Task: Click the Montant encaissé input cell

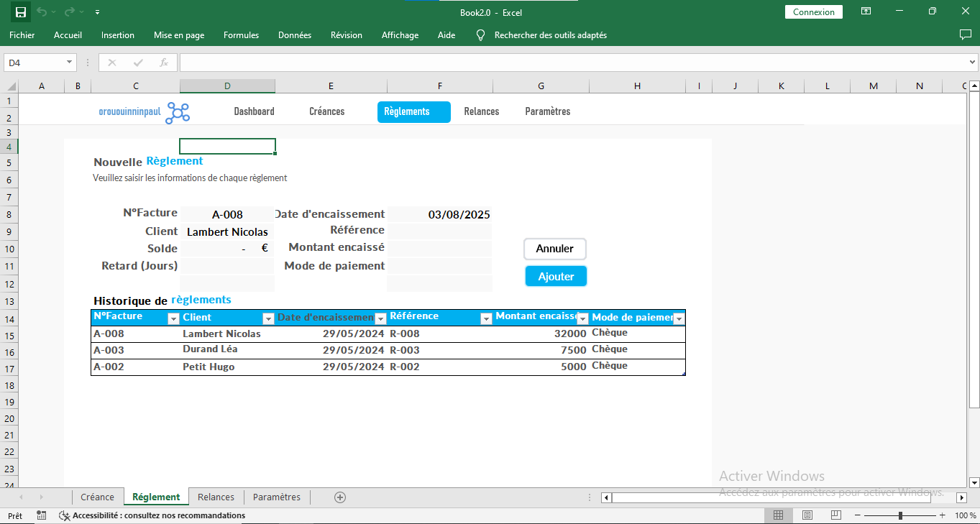Action: (x=439, y=249)
